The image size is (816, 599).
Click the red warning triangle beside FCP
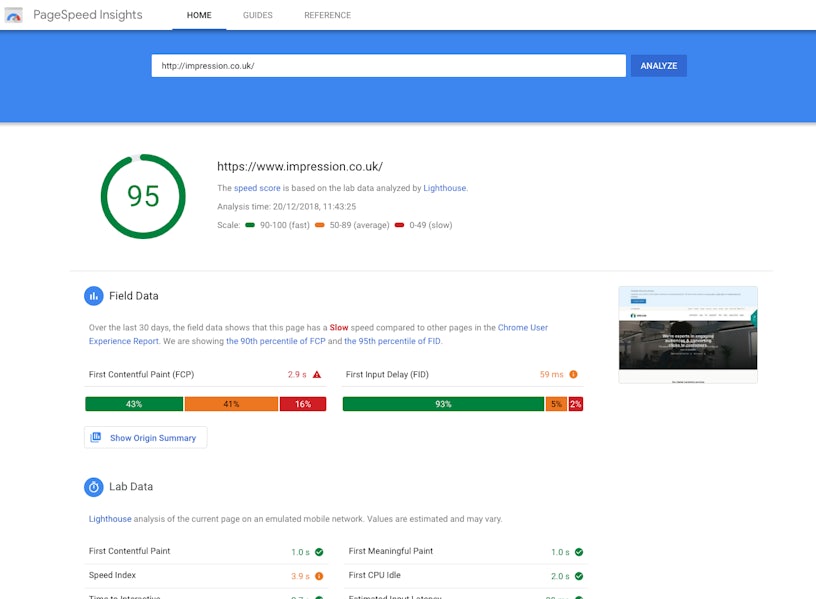tap(317, 375)
